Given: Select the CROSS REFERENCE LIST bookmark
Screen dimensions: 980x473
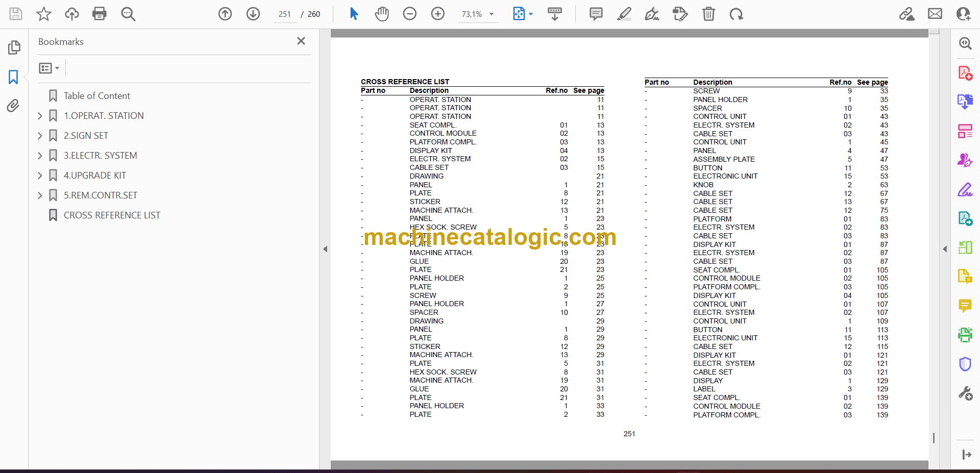Looking at the screenshot, I should [x=112, y=215].
